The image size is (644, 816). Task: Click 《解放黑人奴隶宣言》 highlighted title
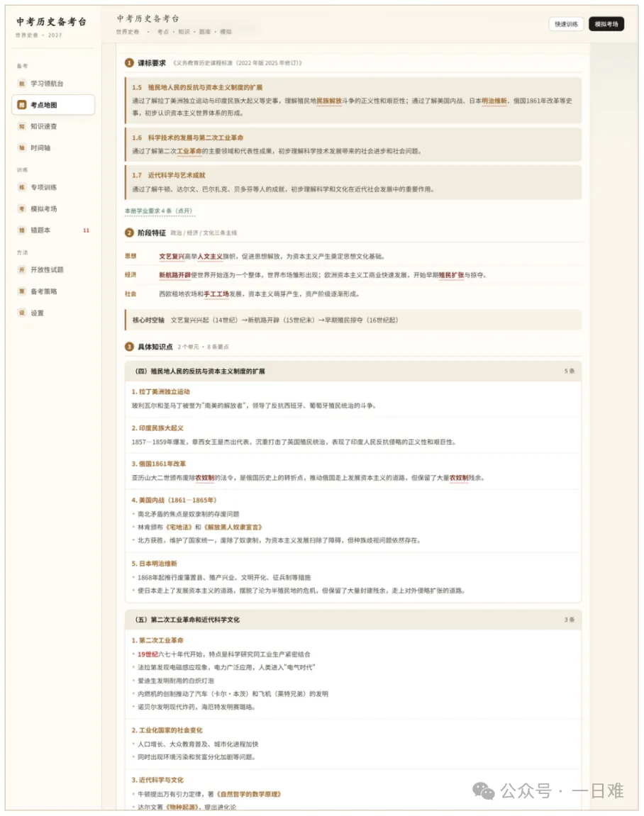click(232, 527)
